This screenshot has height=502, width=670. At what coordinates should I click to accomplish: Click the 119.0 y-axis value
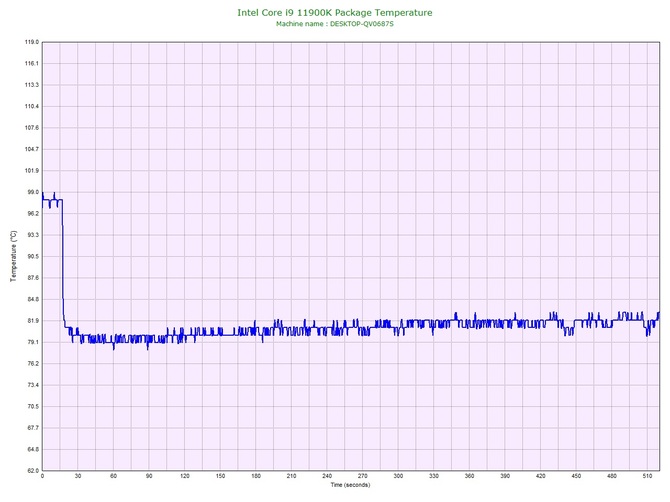[x=32, y=42]
